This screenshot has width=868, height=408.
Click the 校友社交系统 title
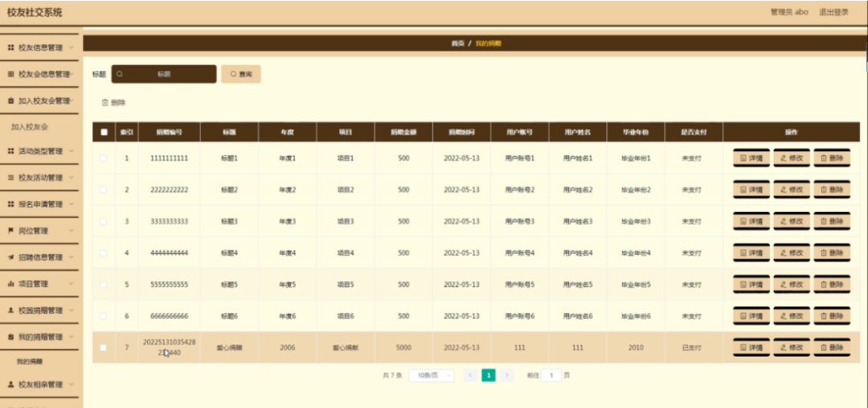[x=35, y=12]
